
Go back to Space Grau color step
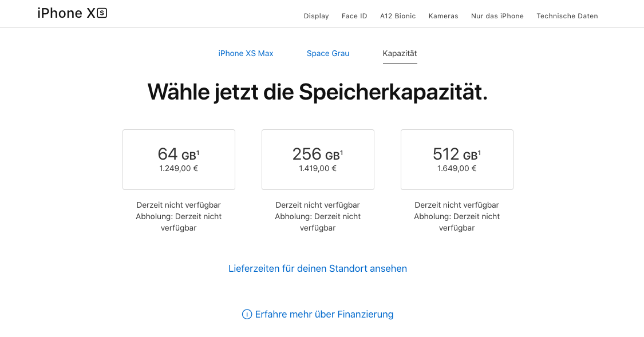click(x=328, y=53)
